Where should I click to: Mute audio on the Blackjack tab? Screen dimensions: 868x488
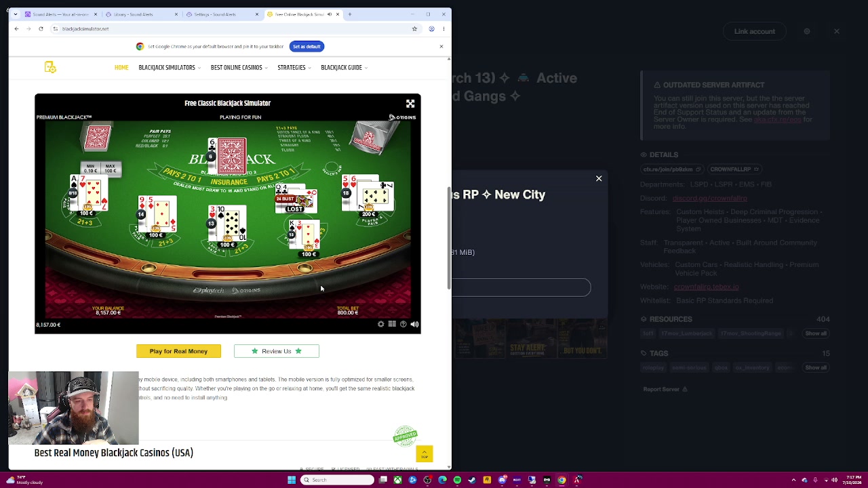coord(330,14)
